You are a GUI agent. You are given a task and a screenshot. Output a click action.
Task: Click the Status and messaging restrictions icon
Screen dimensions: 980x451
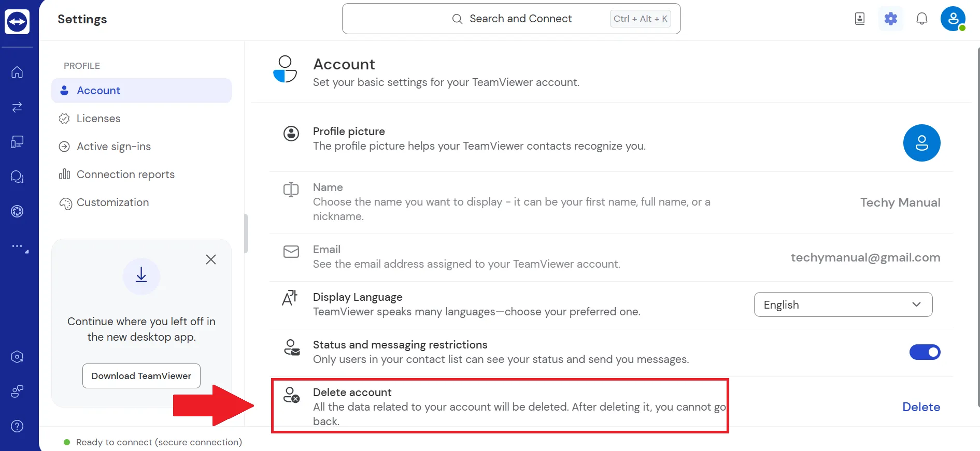[292, 347]
